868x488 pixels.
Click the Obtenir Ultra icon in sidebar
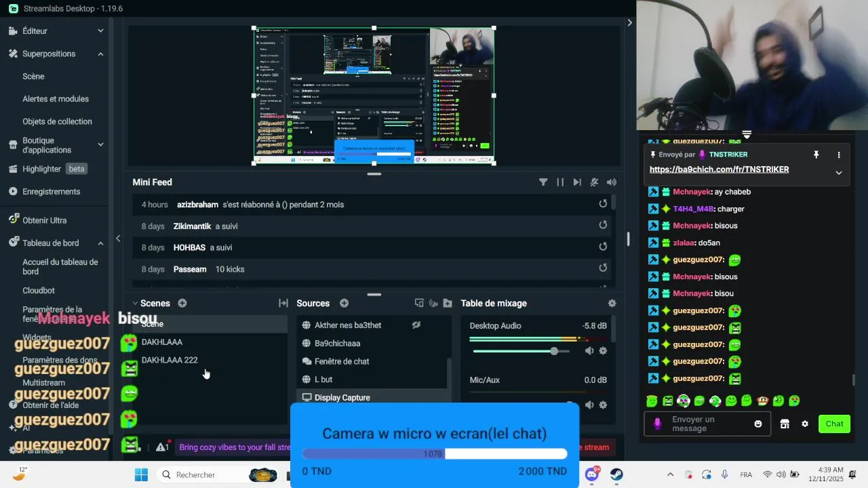13,220
